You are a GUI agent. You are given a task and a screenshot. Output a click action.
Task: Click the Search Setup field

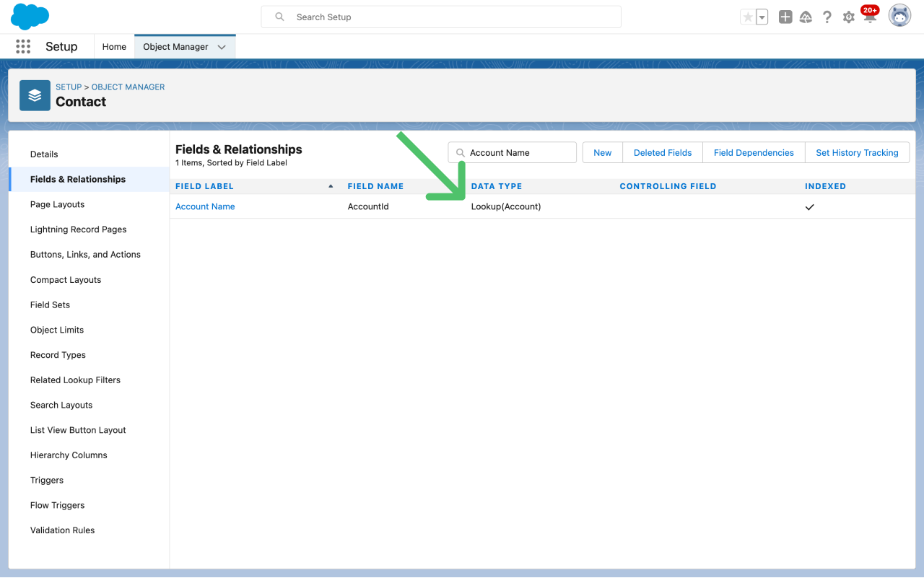441,17
